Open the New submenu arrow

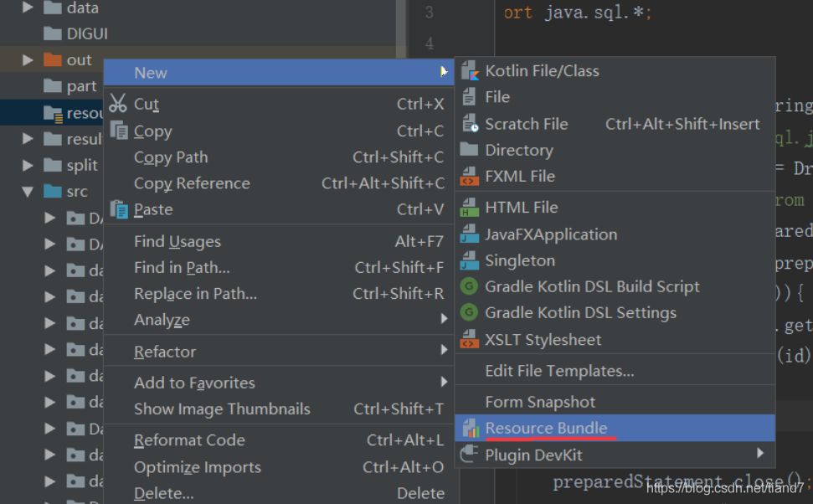(444, 71)
